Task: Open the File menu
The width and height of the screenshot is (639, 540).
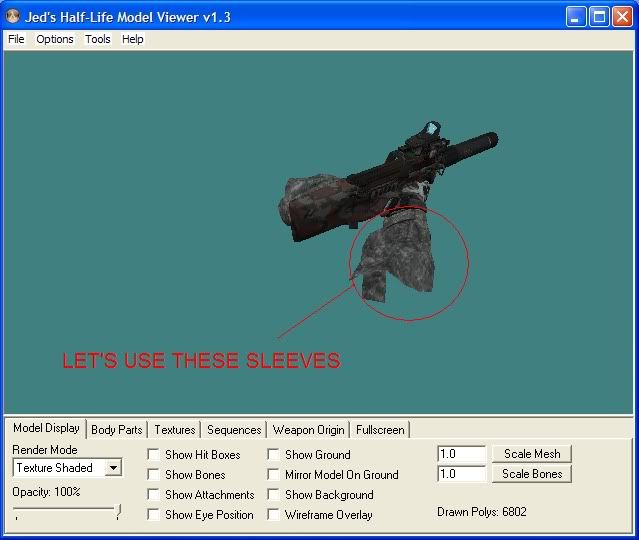Action: click(x=16, y=39)
